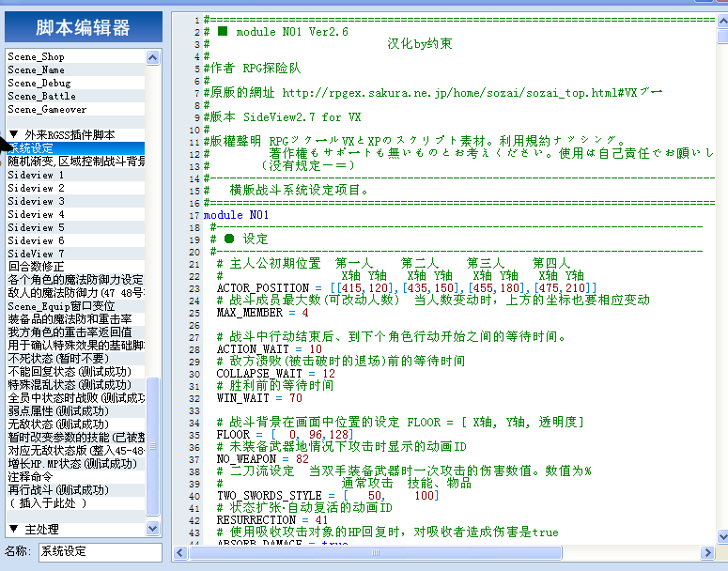Open Sideview 5 script
The width and height of the screenshot is (728, 571).
tap(76, 227)
